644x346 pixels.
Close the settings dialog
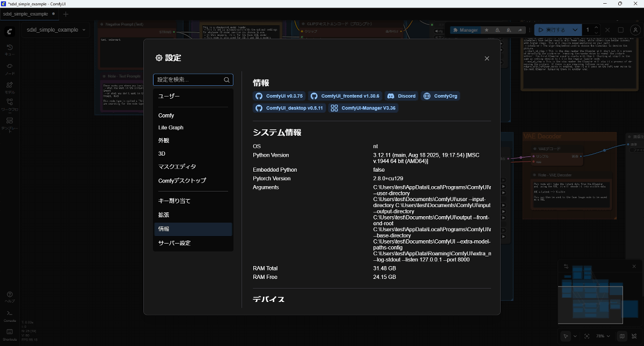(487, 58)
